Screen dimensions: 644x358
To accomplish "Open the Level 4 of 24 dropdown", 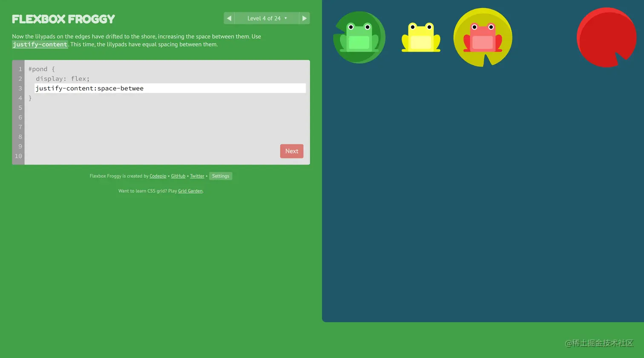I will [267, 18].
